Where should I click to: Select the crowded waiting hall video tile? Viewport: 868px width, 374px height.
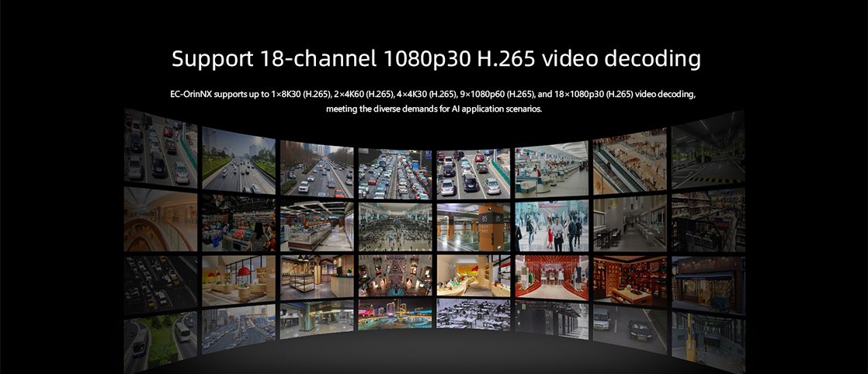coord(395,227)
